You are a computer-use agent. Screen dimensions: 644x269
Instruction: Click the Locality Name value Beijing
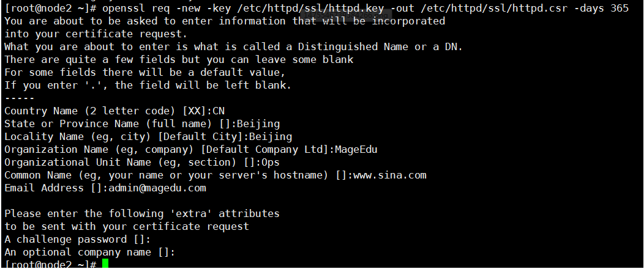coord(271,136)
